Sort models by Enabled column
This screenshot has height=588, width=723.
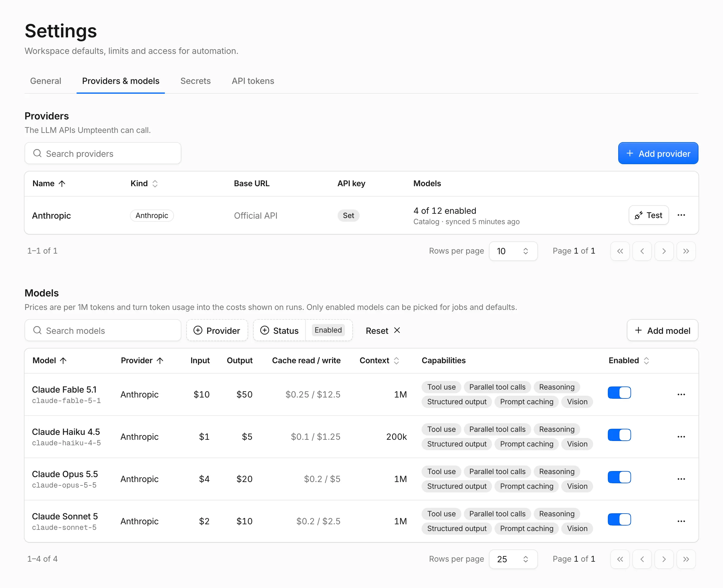point(629,360)
